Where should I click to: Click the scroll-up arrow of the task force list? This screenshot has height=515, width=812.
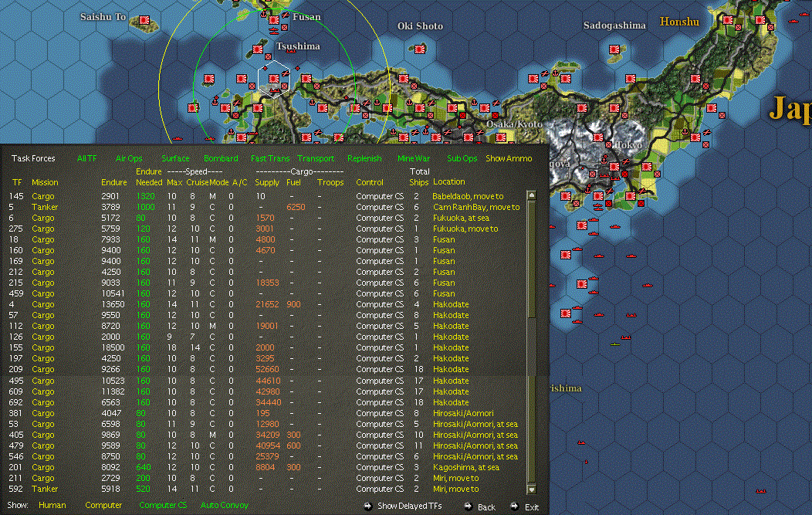pyautogui.click(x=531, y=195)
